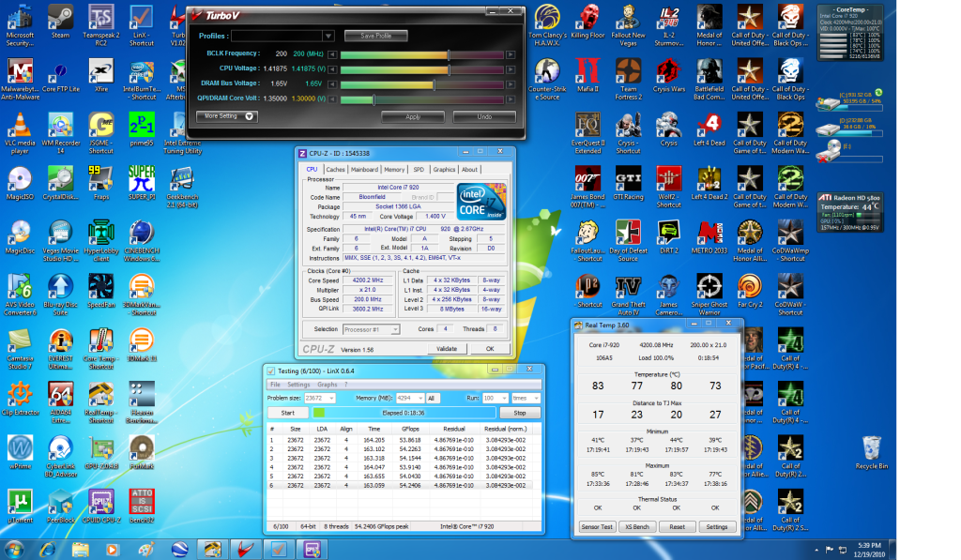Open Recycle Bin on desktop

click(x=871, y=453)
